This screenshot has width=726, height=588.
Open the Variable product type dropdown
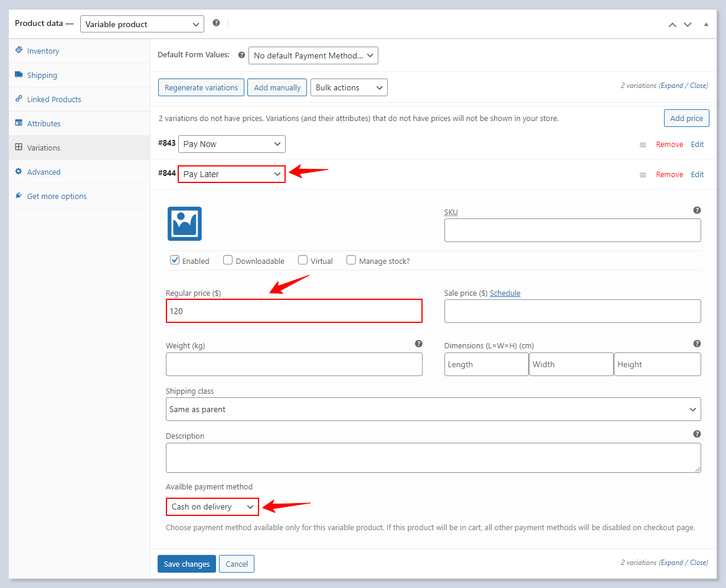click(x=142, y=24)
